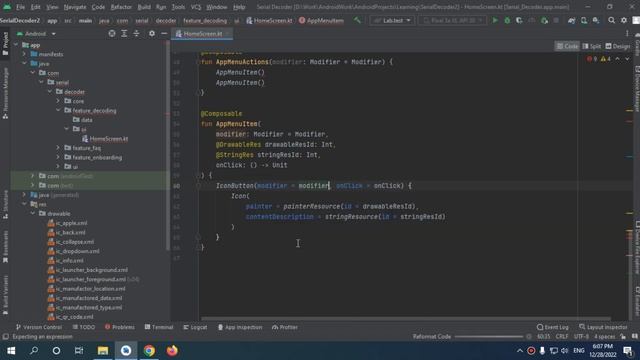Image resolution: width=640 pixels, height=360 pixels.
Task: Go to previous highlighted error arrow
Action: pyautogui.click(x=618, y=59)
